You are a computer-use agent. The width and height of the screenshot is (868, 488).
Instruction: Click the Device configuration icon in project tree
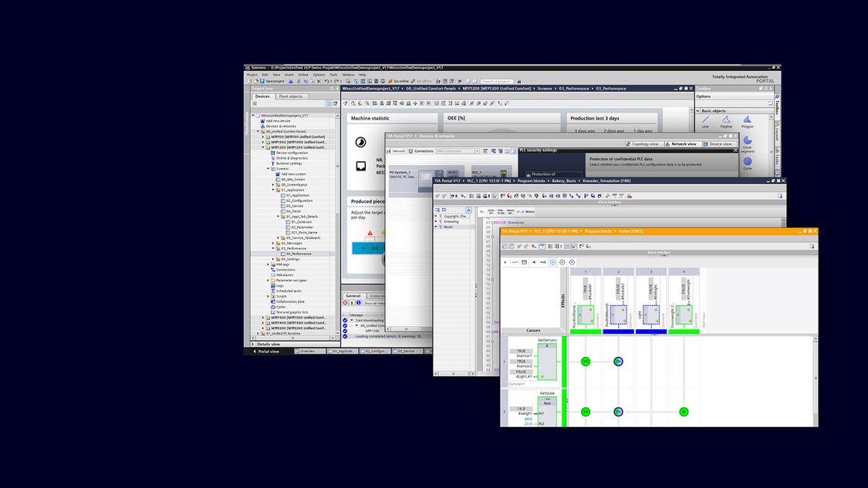273,153
